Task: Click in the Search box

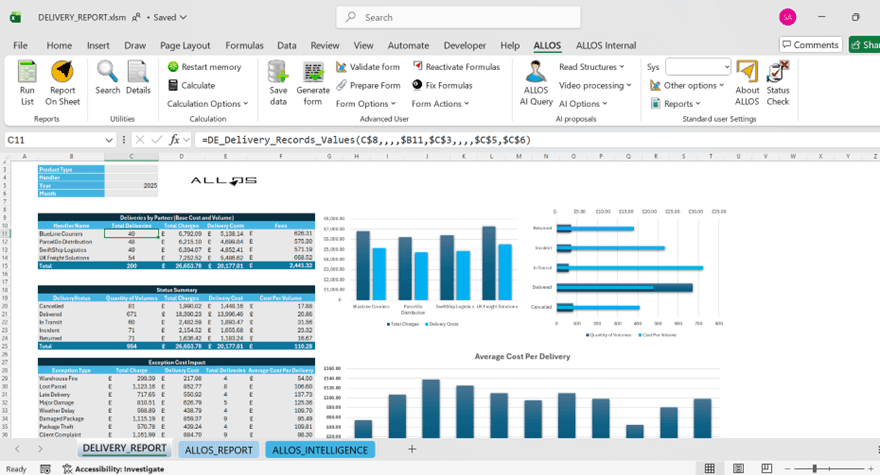Action: tap(458, 17)
